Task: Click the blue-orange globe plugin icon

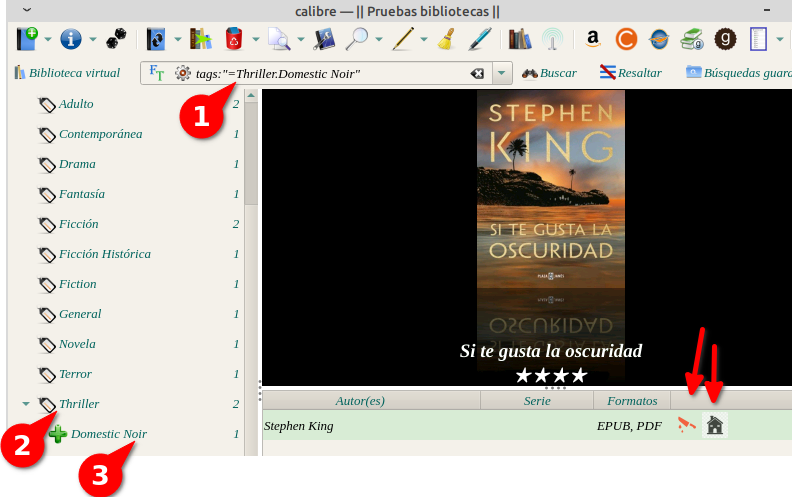Action: pos(659,39)
